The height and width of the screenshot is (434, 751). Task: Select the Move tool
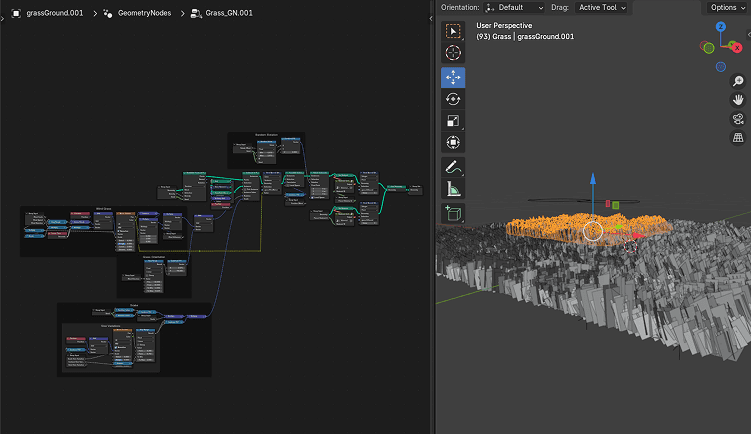[453, 77]
